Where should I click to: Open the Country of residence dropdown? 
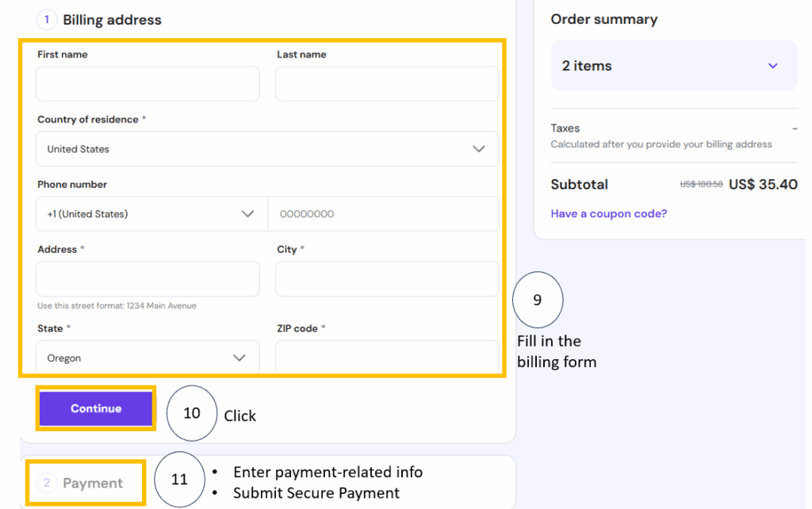coord(267,149)
